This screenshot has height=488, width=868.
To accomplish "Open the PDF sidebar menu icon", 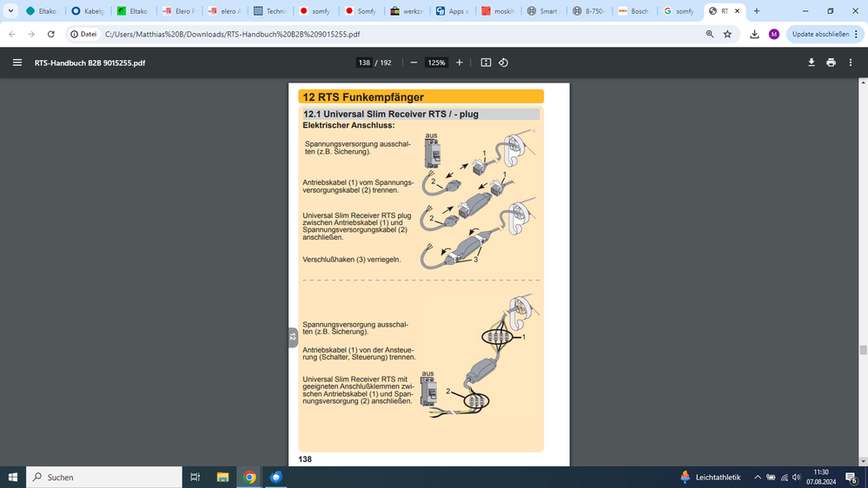I will [x=17, y=63].
